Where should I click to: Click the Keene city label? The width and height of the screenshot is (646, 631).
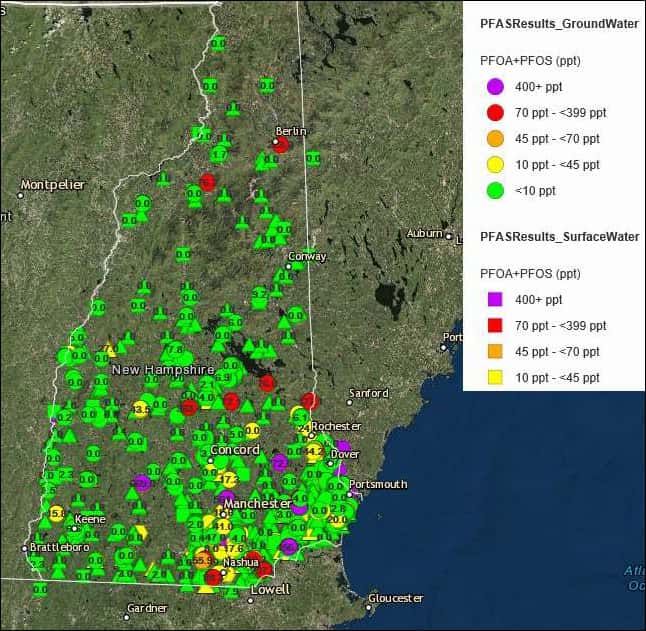click(90, 519)
